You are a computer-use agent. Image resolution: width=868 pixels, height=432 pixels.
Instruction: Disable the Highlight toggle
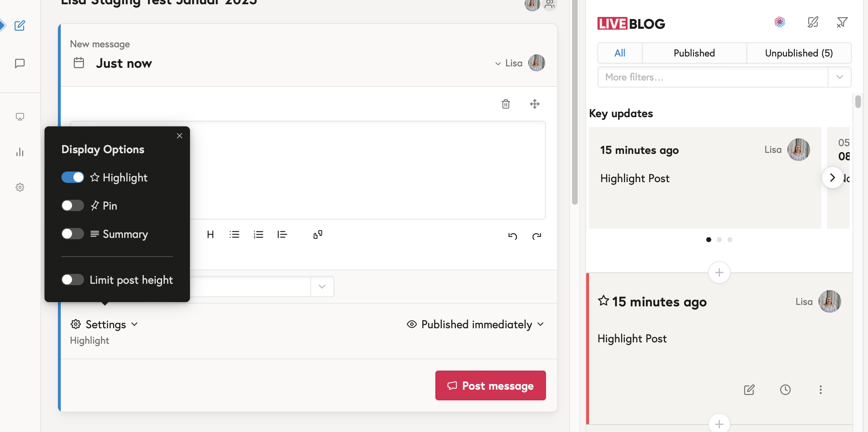tap(73, 177)
